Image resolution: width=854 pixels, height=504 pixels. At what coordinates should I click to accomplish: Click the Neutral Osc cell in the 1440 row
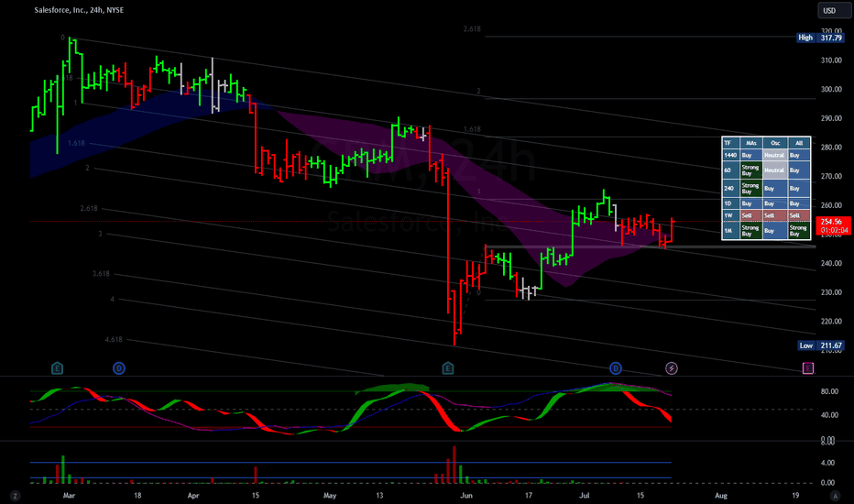pyautogui.click(x=775, y=155)
